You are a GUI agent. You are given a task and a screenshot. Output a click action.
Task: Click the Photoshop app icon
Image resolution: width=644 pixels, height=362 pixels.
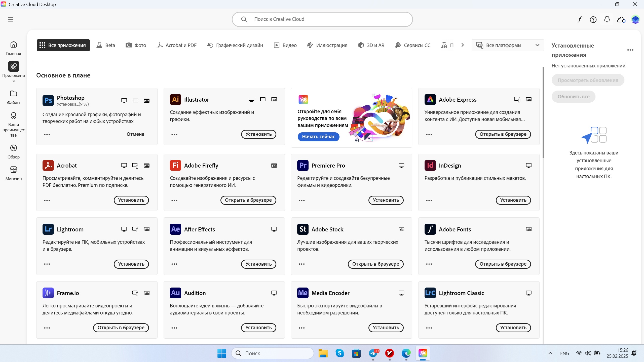(48, 100)
